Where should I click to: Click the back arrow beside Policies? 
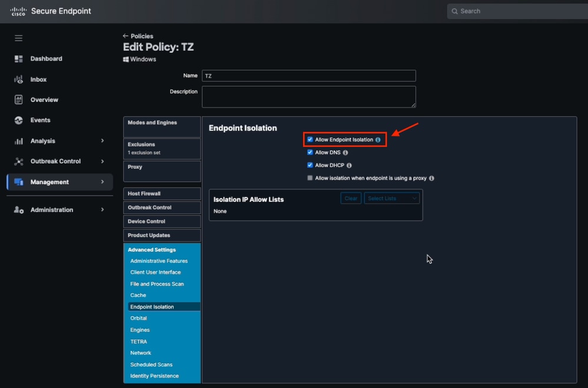pos(125,36)
